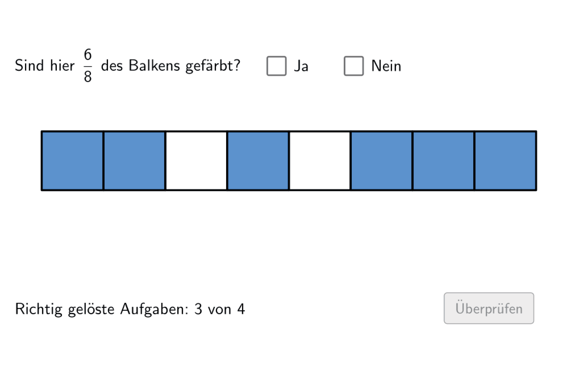Click the "3 von 4" score count
588x367 pixels.
point(219,309)
